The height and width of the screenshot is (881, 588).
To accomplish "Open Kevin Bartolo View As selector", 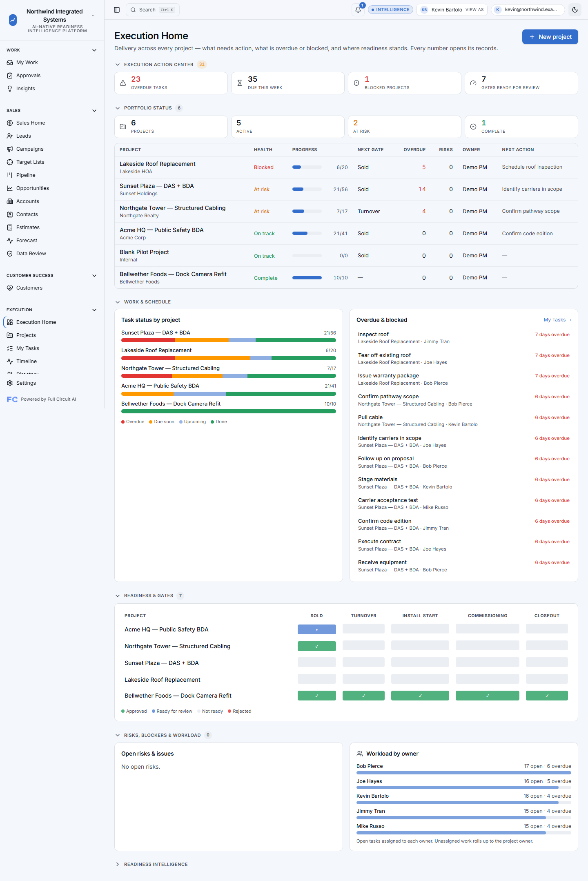I will click(x=452, y=10).
